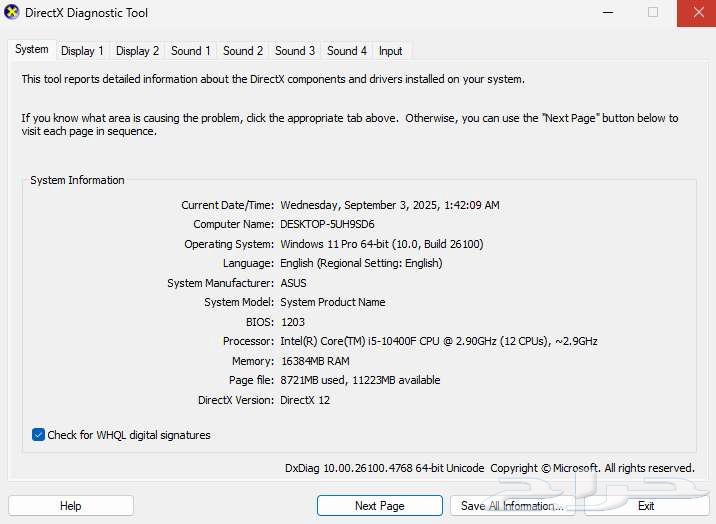Click the DirectX icon in the title bar

click(12, 13)
